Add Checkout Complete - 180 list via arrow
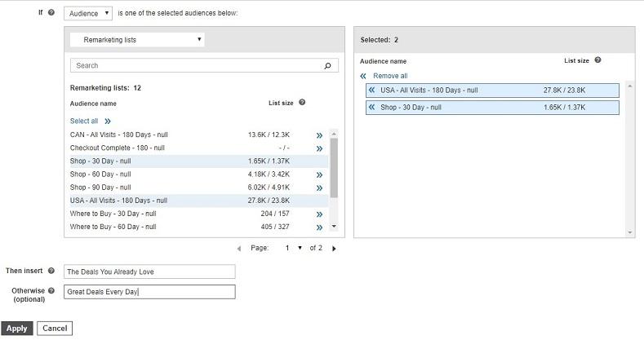 coord(319,148)
